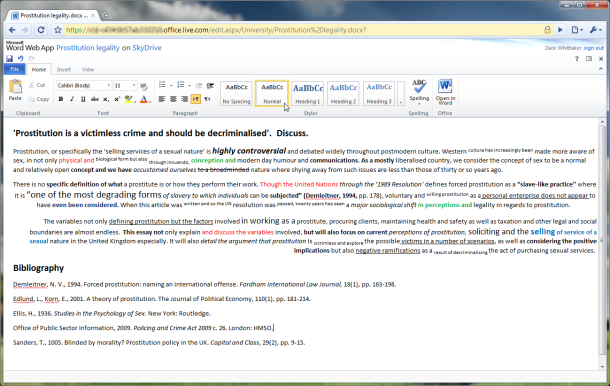Toggle bold formatting

(x=61, y=99)
